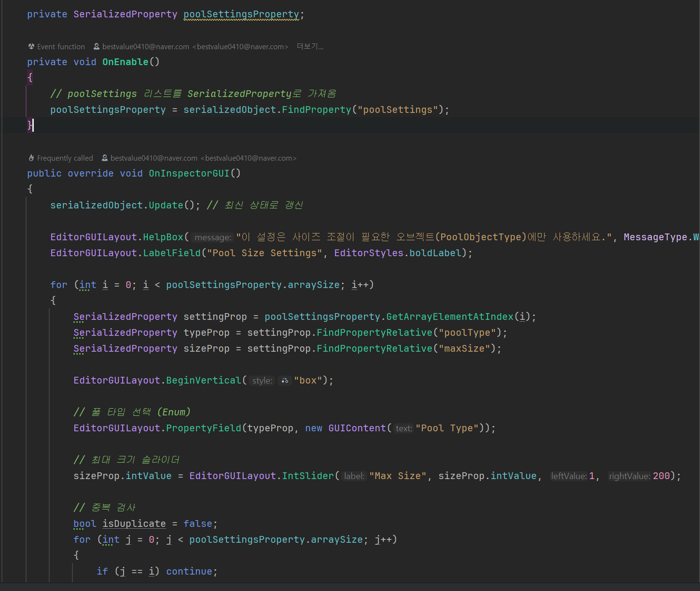Click the false literal after isDuplicate
Image resolution: width=700 pixels, height=591 pixels.
(198, 523)
